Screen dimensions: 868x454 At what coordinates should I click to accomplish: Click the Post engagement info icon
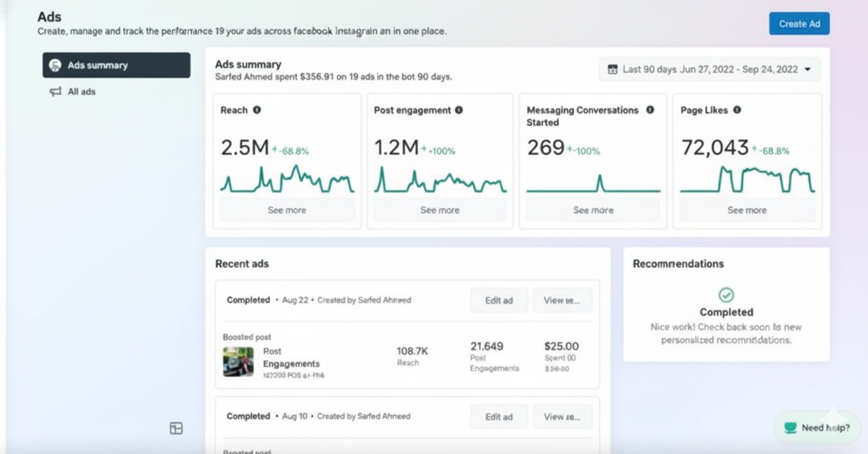pyautogui.click(x=459, y=110)
